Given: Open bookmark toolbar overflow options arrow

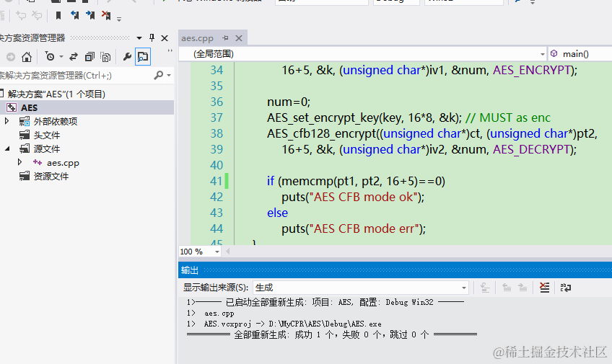Looking at the screenshot, I should click(119, 18).
